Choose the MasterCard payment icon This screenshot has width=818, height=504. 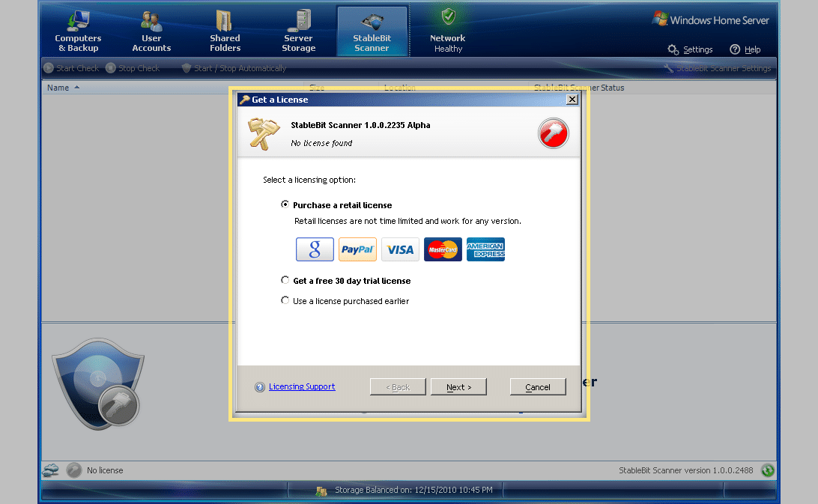point(443,249)
